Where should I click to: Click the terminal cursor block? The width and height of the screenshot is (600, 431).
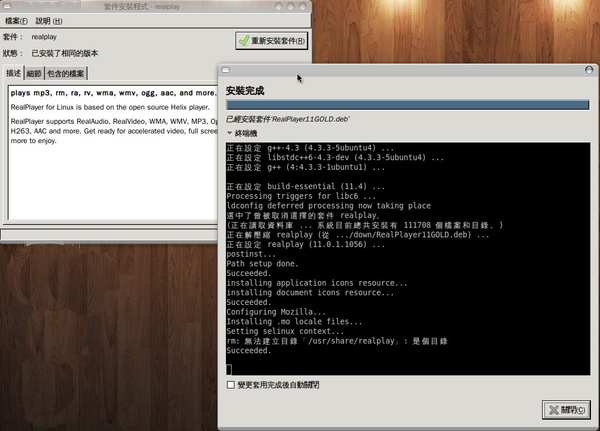pyautogui.click(x=229, y=369)
